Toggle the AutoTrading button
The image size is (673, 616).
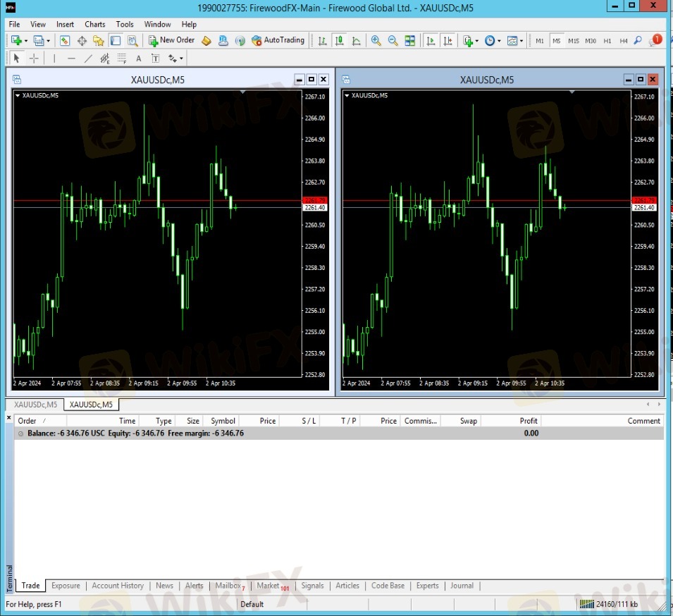tap(278, 41)
